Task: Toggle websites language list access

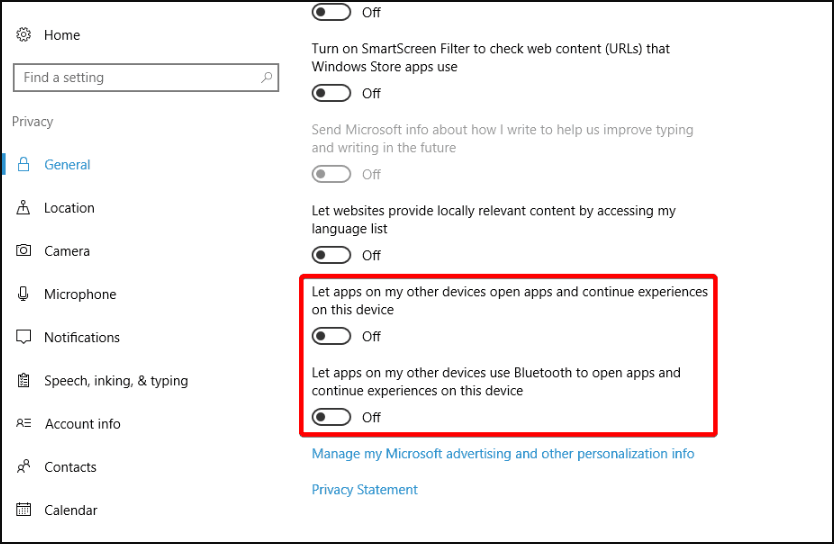Action: click(331, 255)
